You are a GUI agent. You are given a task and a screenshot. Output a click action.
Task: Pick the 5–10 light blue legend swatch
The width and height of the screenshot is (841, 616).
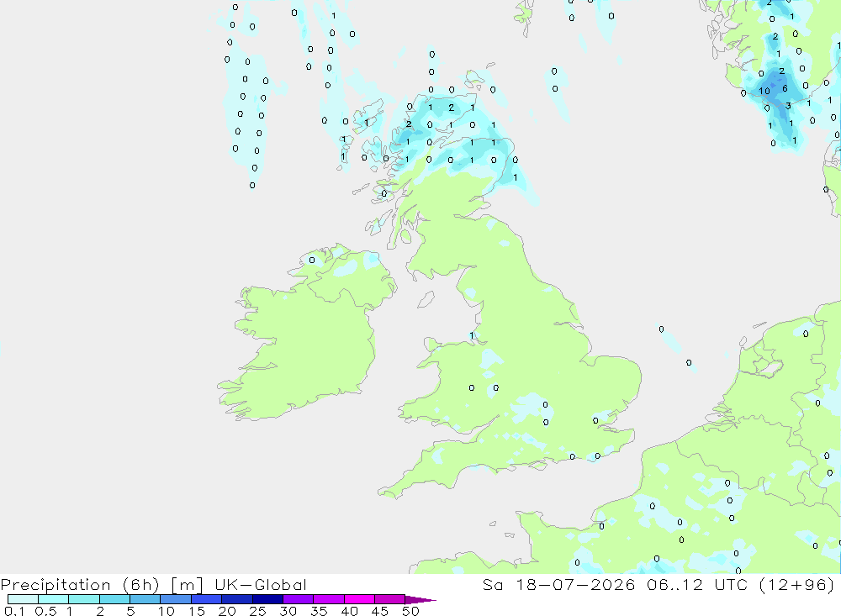pyautogui.click(x=145, y=599)
